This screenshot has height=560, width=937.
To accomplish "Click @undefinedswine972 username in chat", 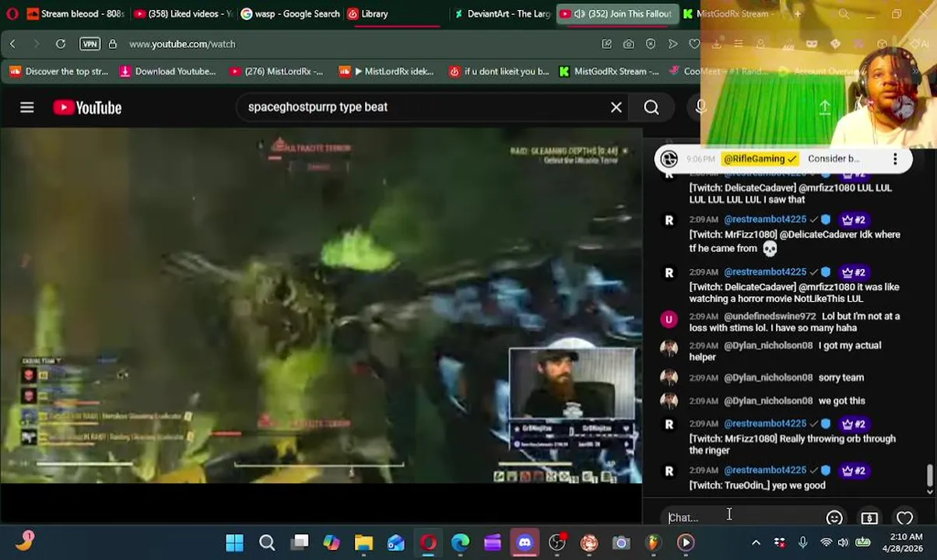I will 770,317.
